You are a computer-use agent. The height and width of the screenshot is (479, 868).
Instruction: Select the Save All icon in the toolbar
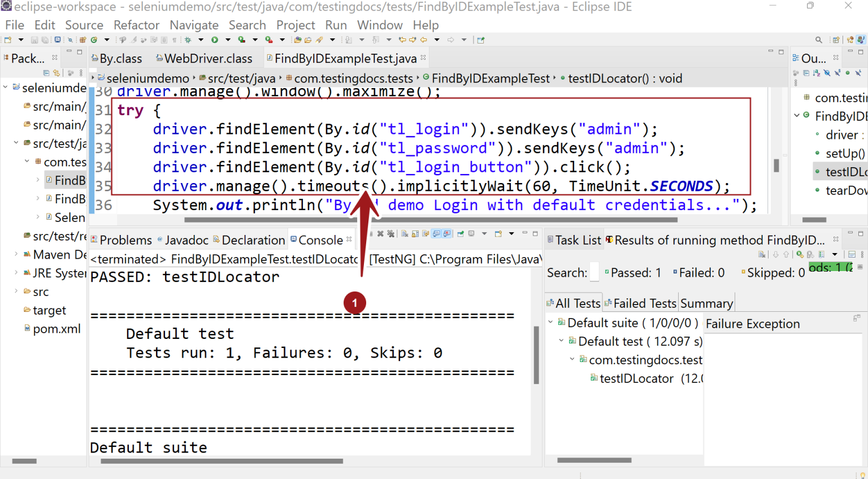(45, 40)
